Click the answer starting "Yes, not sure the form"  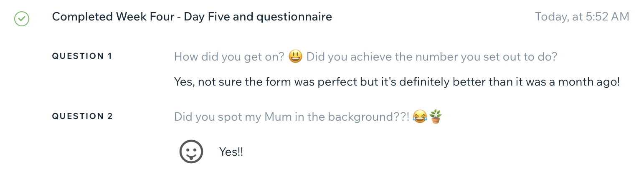[396, 82]
